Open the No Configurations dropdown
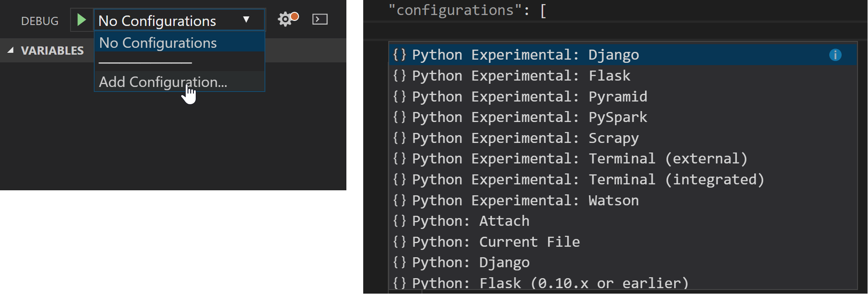Image resolution: width=868 pixels, height=295 pixels. (x=179, y=20)
